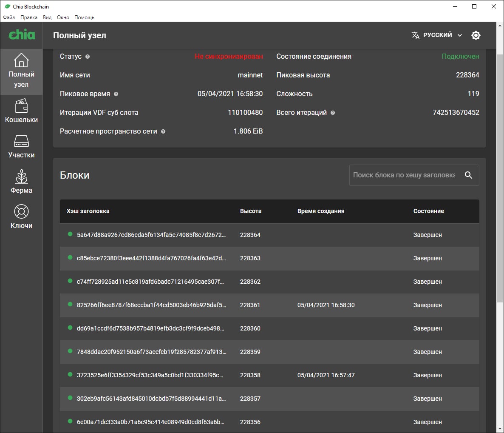Open block hash 6e00a71dc333a0b71a6c95c414e08949d0cd8f63a6b…
Screen dimensions: 504x433
tap(150, 422)
